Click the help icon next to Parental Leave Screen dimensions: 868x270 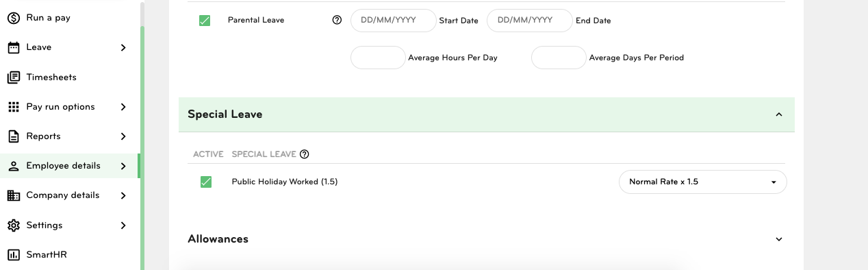pos(337,20)
